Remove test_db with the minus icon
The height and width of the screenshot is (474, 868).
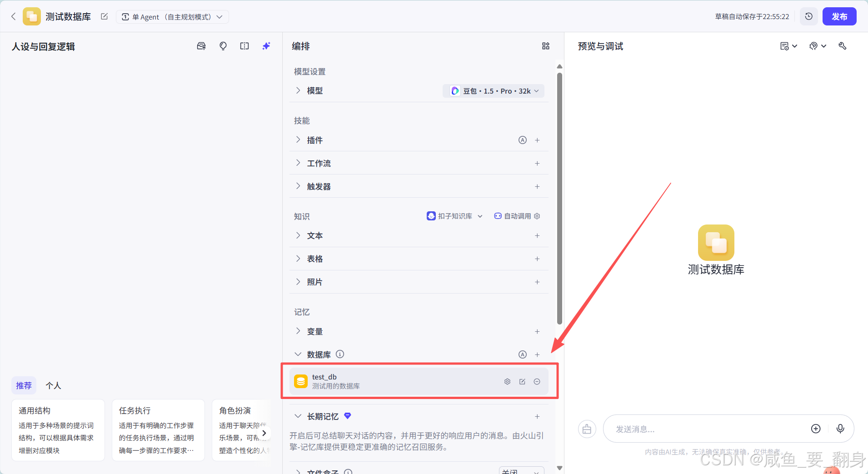[x=537, y=381]
